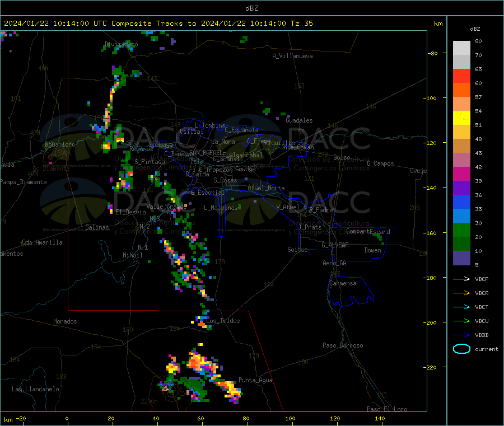The height and width of the screenshot is (426, 504).
Task: Click the Guadales map label
Action: pos(299,120)
